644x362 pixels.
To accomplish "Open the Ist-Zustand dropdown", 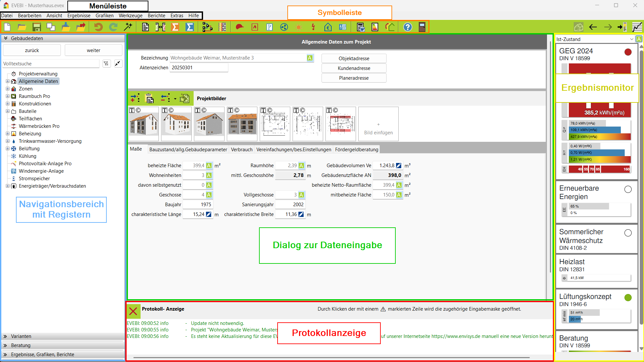I will coord(631,39).
